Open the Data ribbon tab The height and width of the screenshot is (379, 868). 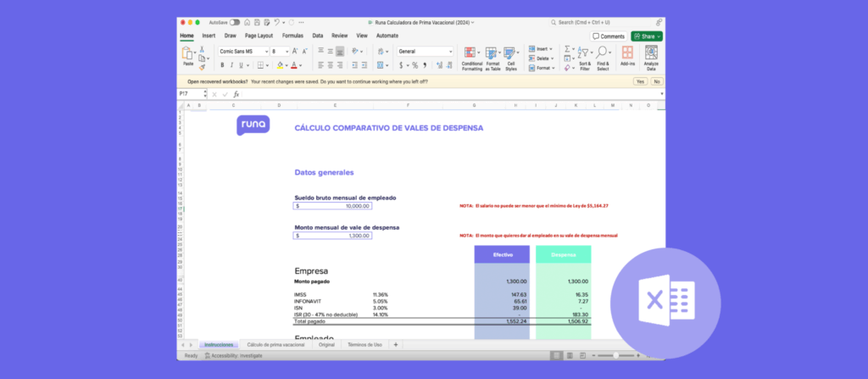tap(318, 36)
